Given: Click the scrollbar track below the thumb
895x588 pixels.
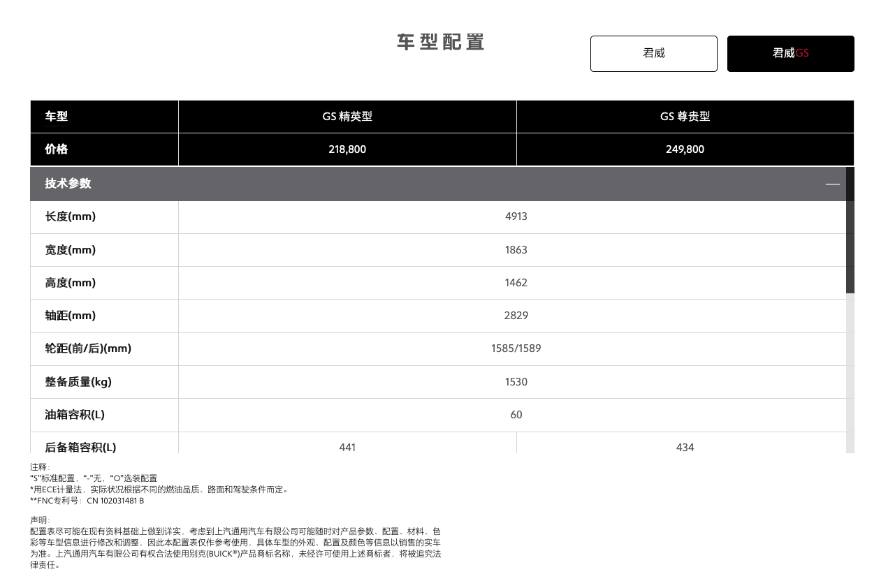Looking at the screenshot, I should [850, 373].
